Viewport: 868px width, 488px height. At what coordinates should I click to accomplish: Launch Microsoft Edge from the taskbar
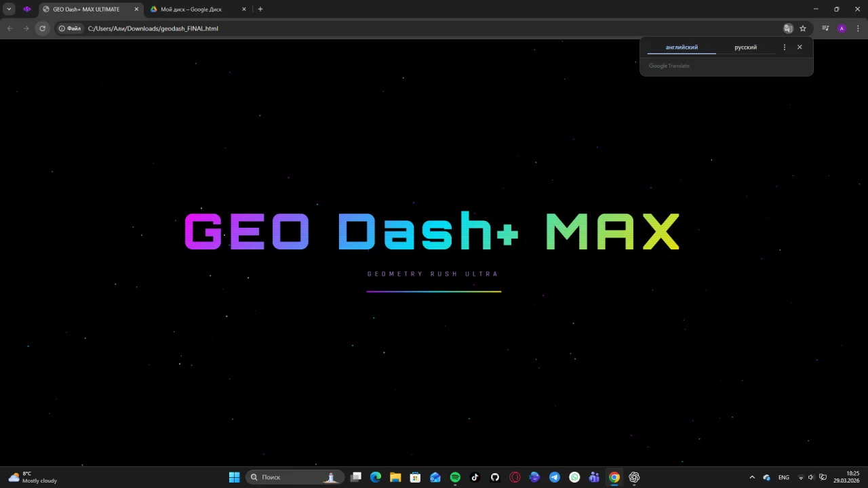376,477
